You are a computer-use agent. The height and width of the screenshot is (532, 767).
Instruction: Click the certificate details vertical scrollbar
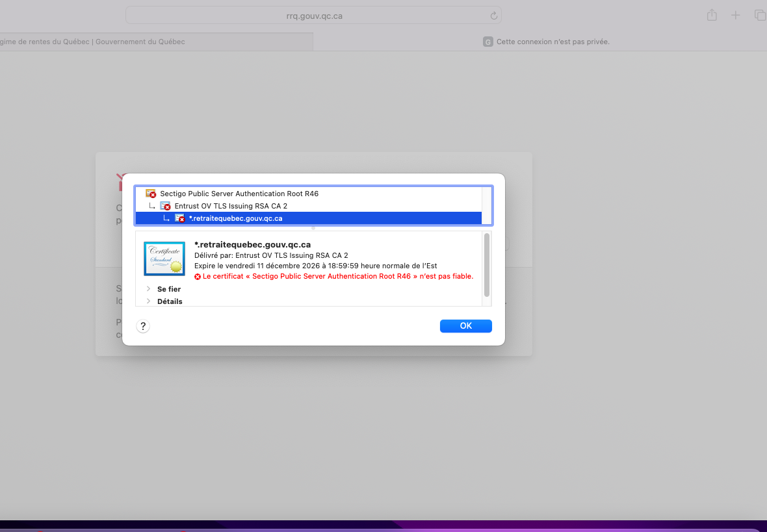pos(486,265)
